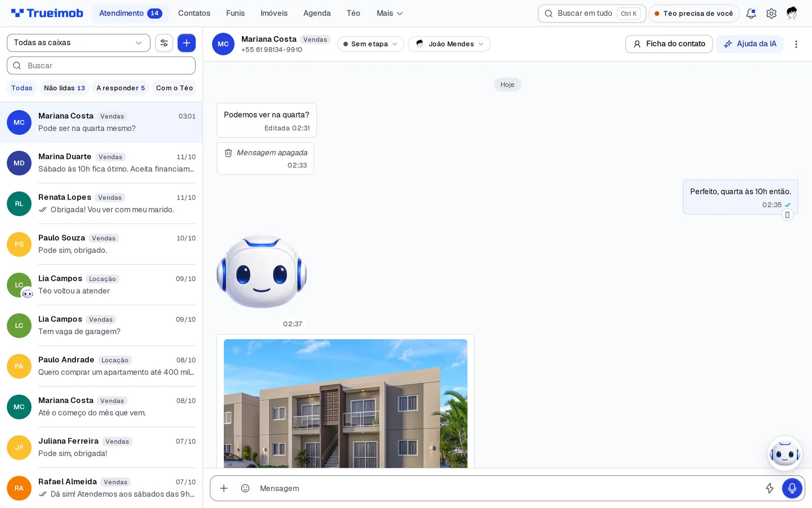Open the Funis section
Screen dimensions: 812x508
pos(235,14)
